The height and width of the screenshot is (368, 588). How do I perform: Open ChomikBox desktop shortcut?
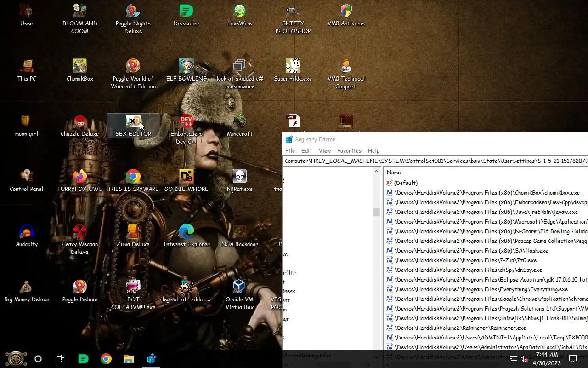click(79, 70)
